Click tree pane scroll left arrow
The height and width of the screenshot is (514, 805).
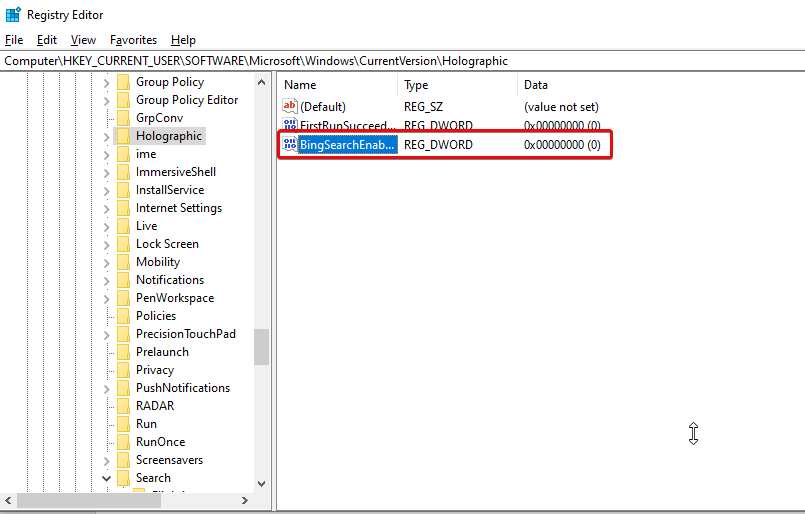(x=8, y=500)
